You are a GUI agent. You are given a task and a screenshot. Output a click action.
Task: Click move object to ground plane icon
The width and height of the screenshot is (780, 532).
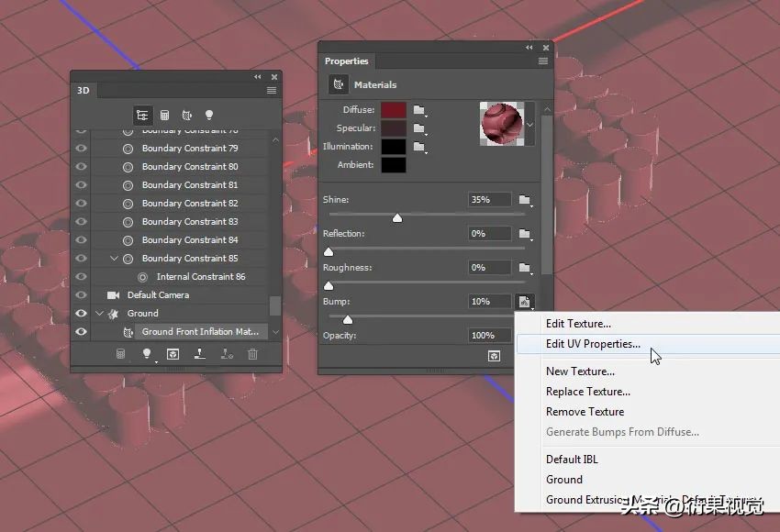click(x=199, y=354)
